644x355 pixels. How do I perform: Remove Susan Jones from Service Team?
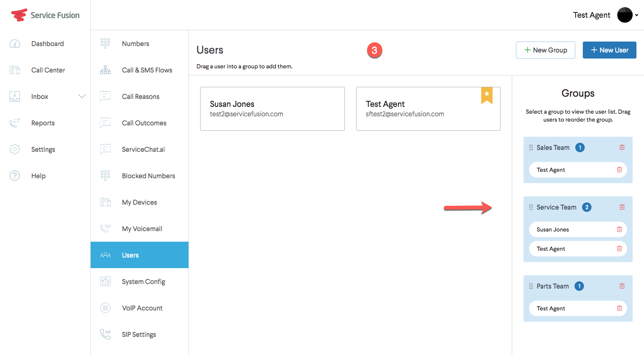tap(619, 229)
